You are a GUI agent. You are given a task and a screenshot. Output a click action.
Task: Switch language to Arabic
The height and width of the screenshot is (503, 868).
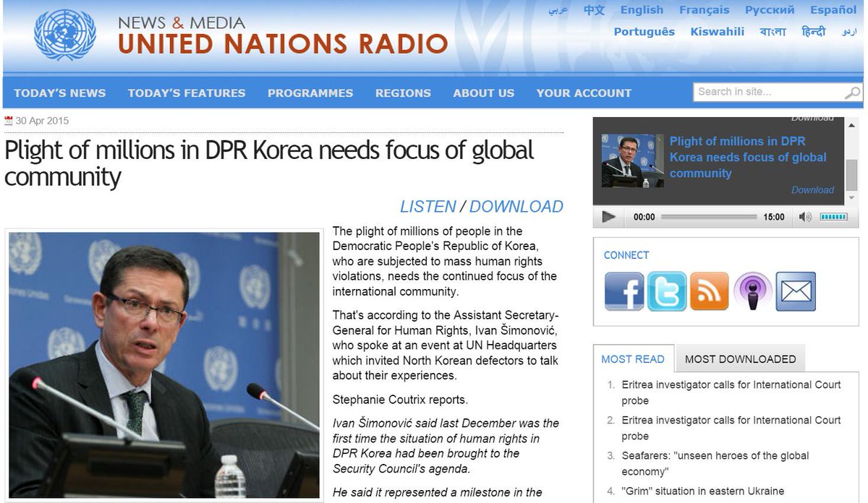(558, 10)
